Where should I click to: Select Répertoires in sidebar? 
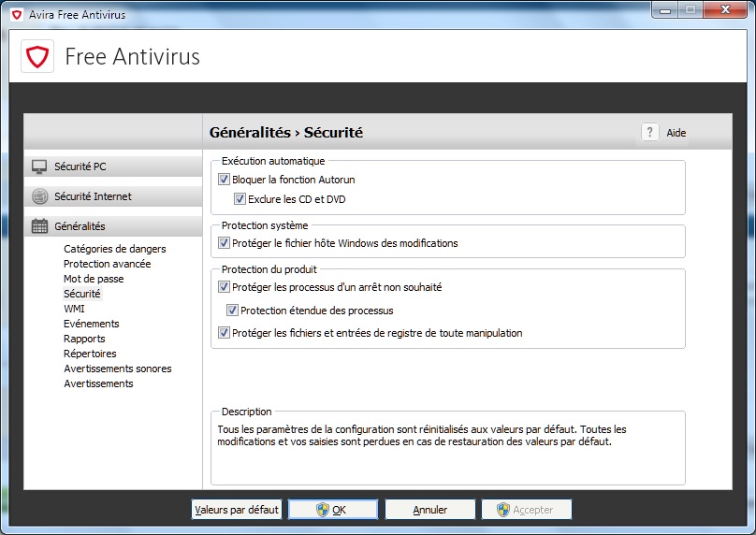tap(90, 354)
